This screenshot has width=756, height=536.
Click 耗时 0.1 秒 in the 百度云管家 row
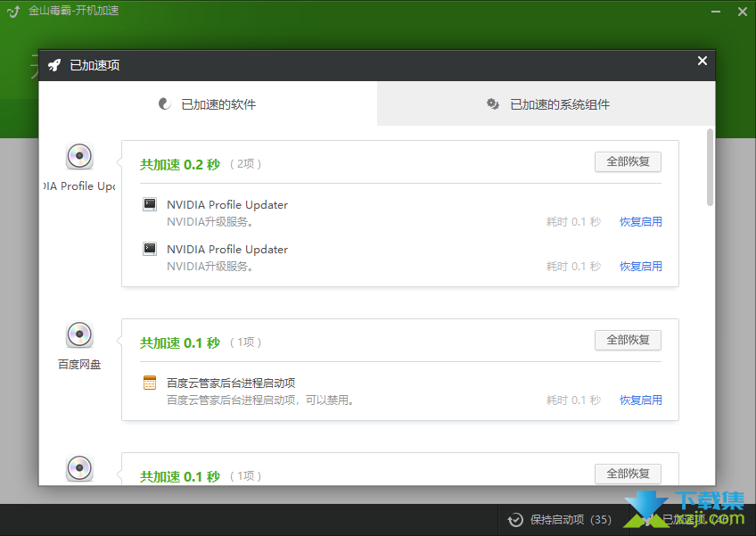point(573,400)
